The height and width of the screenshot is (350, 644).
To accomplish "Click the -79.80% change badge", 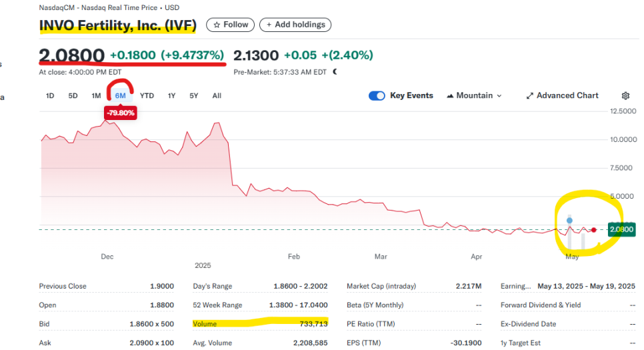I will [121, 113].
